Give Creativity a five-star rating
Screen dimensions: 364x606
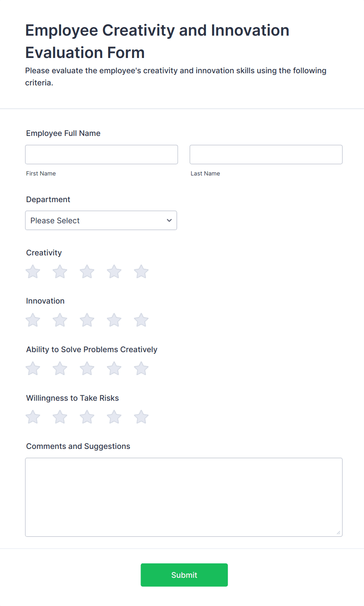[141, 271]
